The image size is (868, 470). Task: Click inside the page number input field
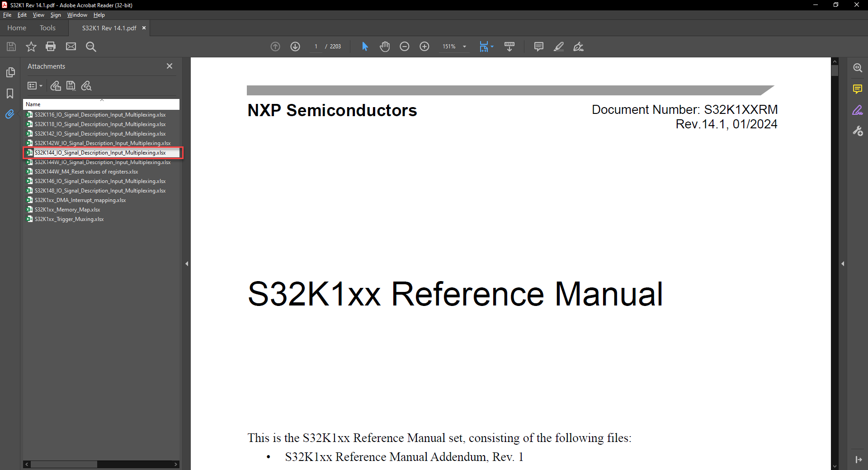click(316, 47)
